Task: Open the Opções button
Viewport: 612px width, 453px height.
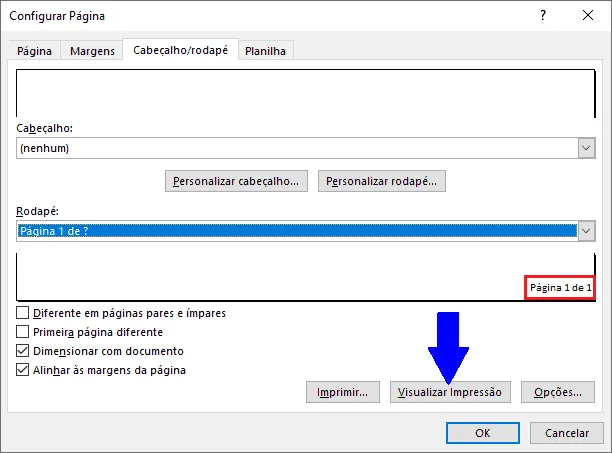Action: tap(558, 392)
